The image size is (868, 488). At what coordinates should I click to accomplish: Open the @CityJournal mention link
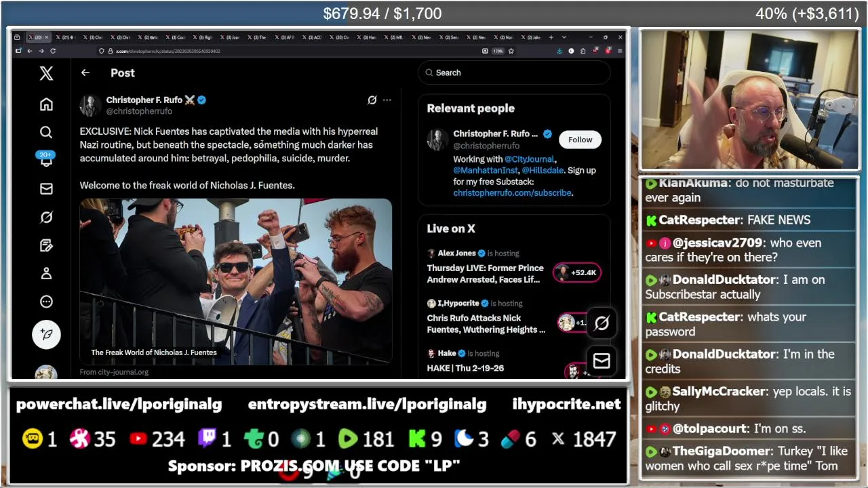click(529, 159)
